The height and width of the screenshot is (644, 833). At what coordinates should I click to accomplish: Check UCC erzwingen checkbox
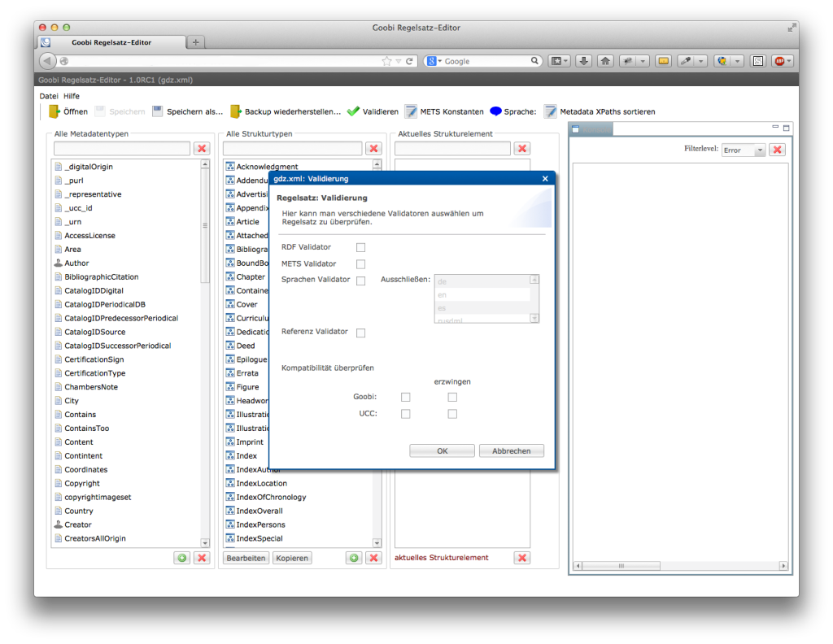click(452, 414)
